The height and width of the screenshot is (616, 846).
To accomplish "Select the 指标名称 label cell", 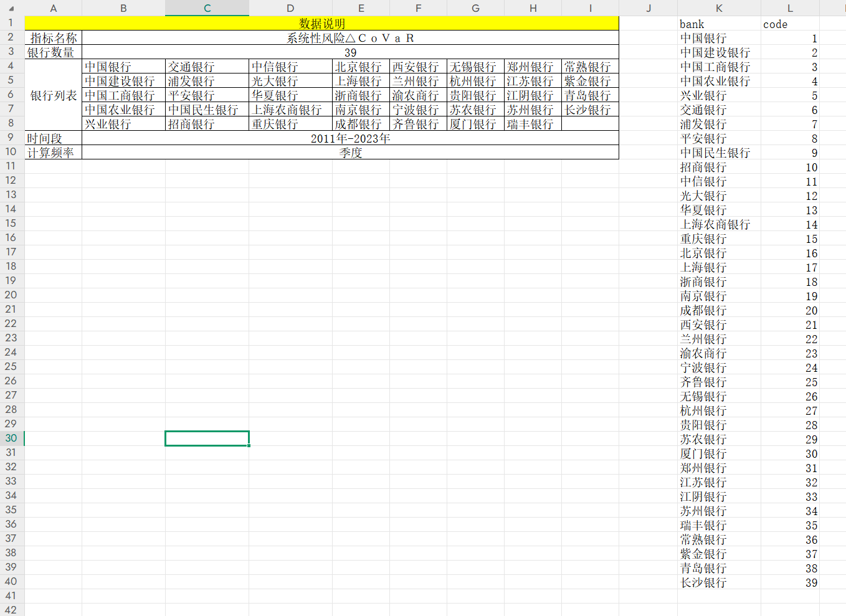I will [x=54, y=38].
